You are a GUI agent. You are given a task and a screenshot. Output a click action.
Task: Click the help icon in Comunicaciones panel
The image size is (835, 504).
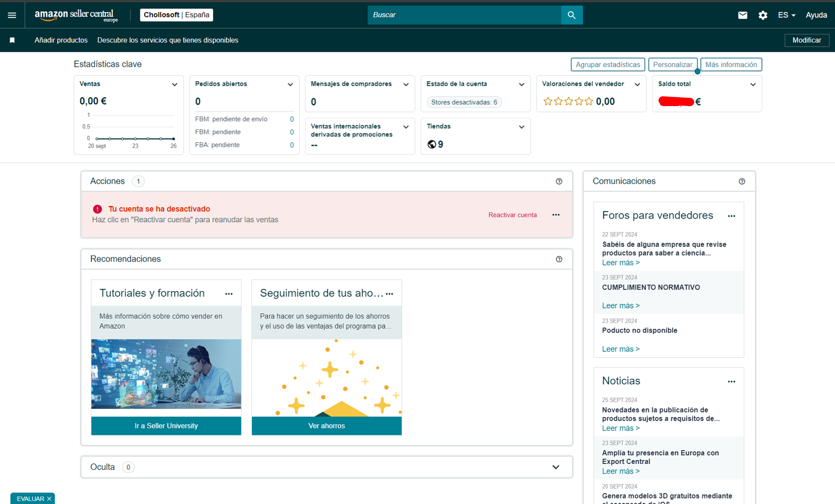(741, 181)
